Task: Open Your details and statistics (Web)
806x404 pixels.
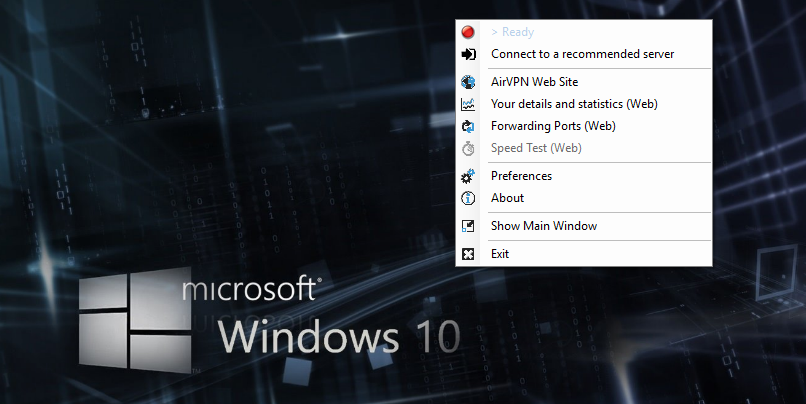Action: pyautogui.click(x=584, y=104)
